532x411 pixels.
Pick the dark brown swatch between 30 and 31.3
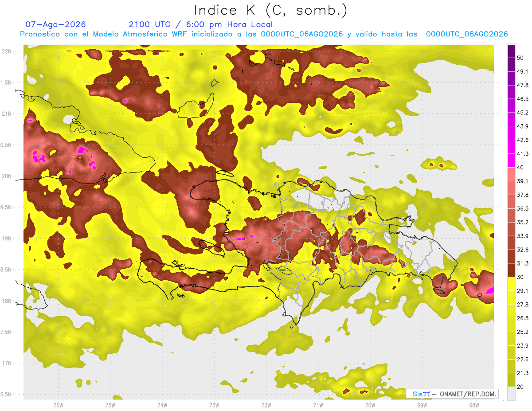(x=512, y=270)
